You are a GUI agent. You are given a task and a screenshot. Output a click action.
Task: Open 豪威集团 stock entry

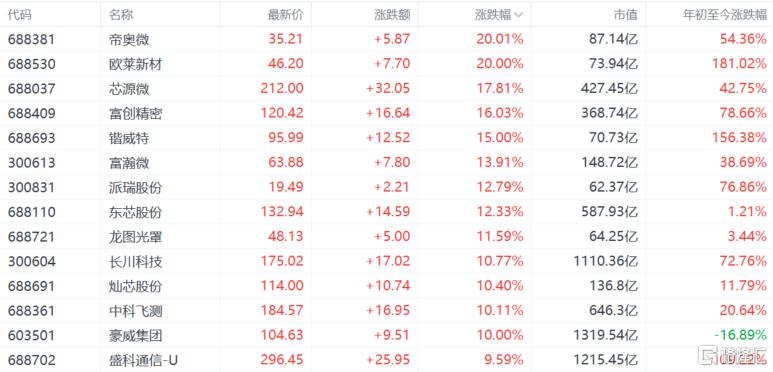click(136, 336)
